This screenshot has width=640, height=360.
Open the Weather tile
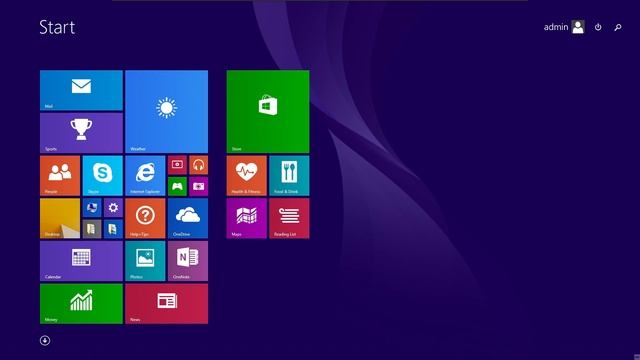(167, 111)
